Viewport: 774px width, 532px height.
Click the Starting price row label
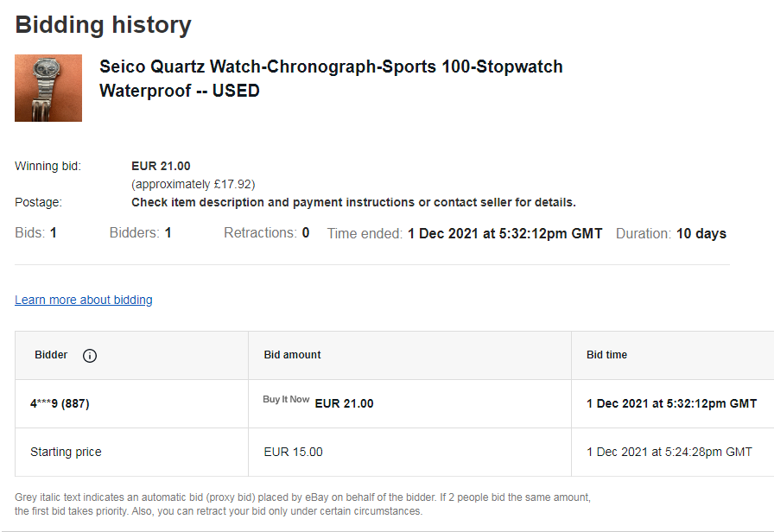coord(66,452)
